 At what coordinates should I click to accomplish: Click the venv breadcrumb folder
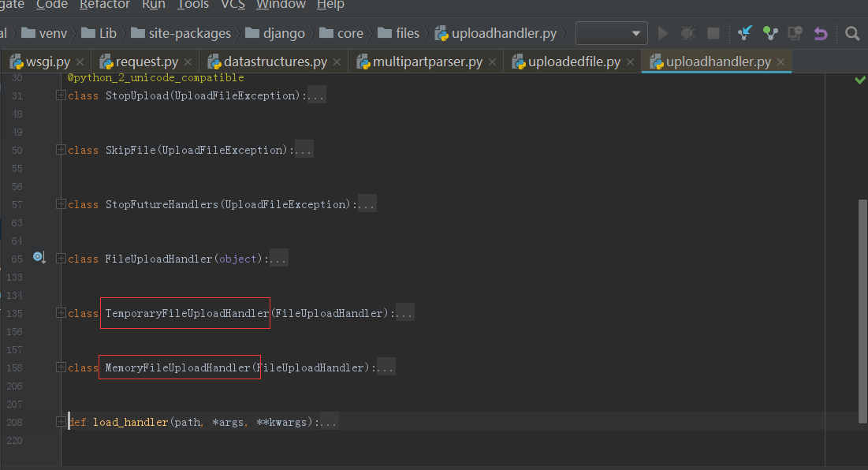click(44, 33)
